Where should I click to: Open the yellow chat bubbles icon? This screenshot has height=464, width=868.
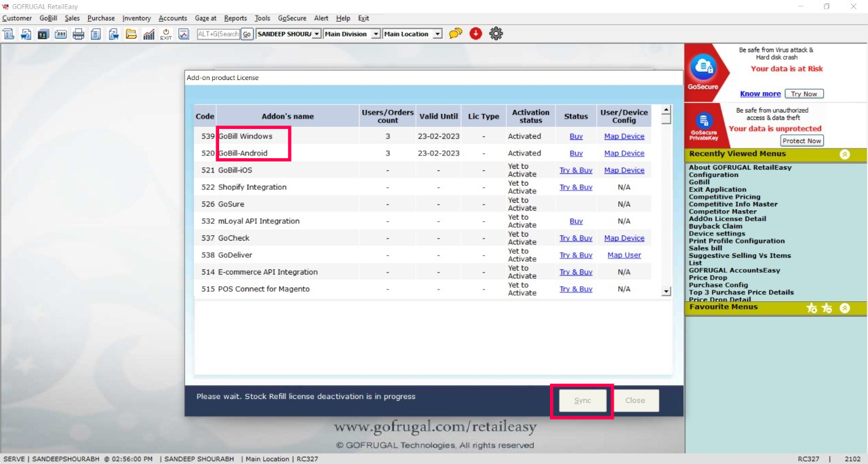(456, 33)
